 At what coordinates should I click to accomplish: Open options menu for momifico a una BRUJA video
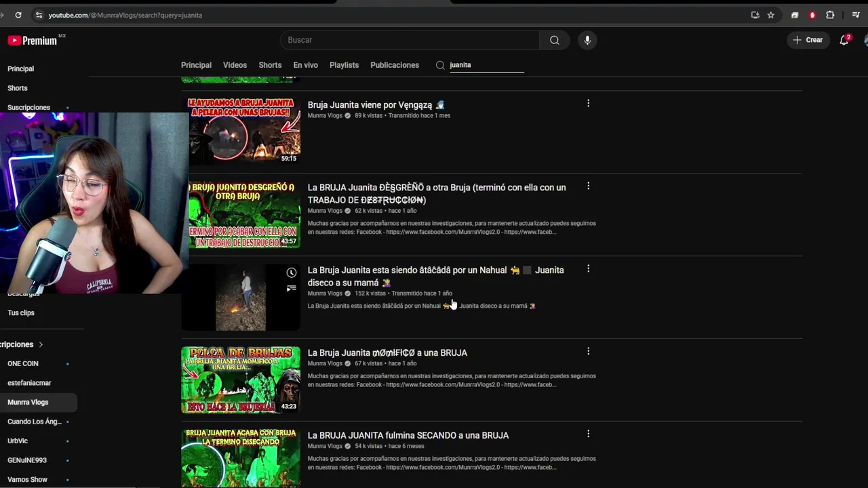(588, 352)
